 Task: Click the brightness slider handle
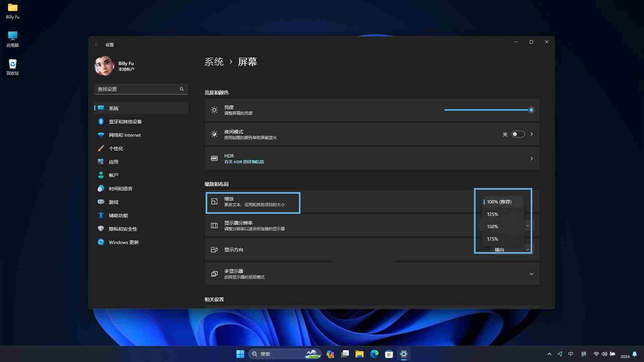point(531,110)
